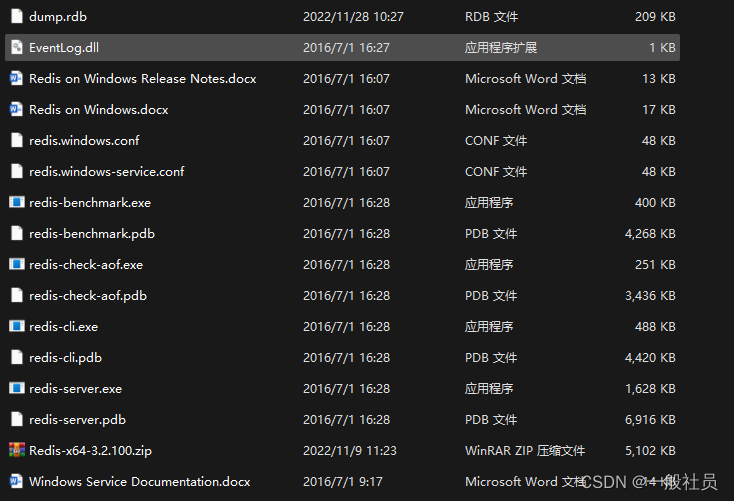Click the Word icon for Windows Service Documentation.docx
Viewport: 734px width, 501px height.
pos(16,481)
